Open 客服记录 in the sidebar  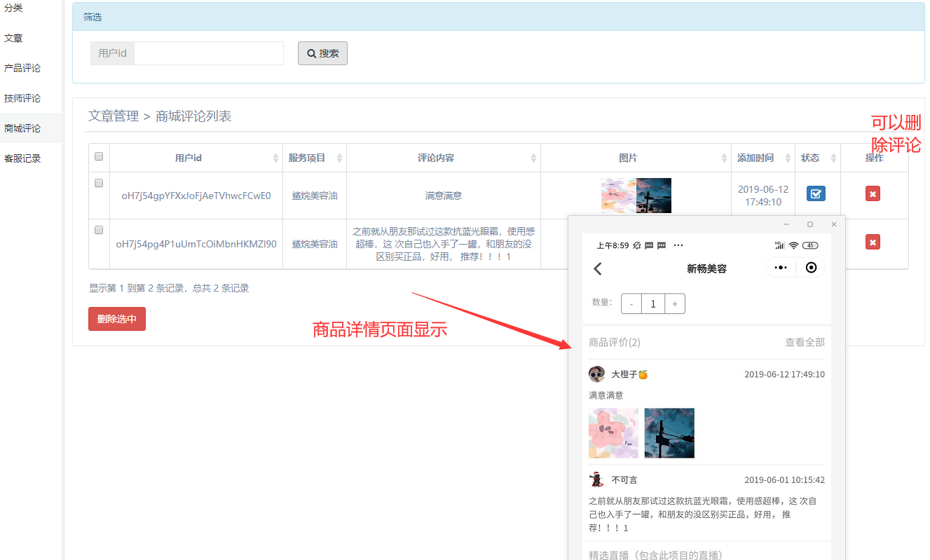point(22,158)
